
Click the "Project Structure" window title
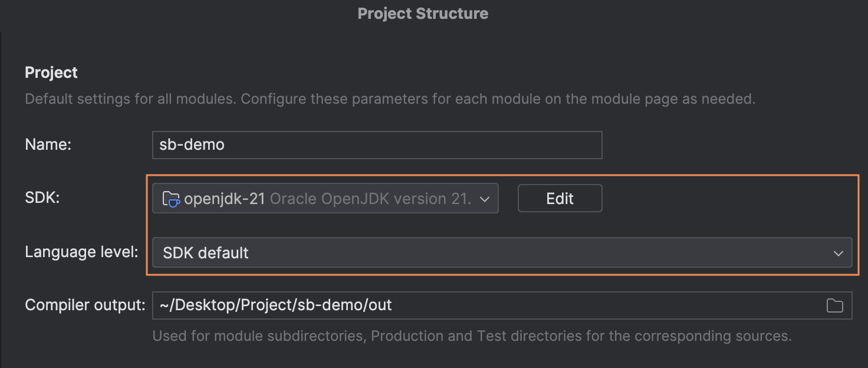(423, 14)
